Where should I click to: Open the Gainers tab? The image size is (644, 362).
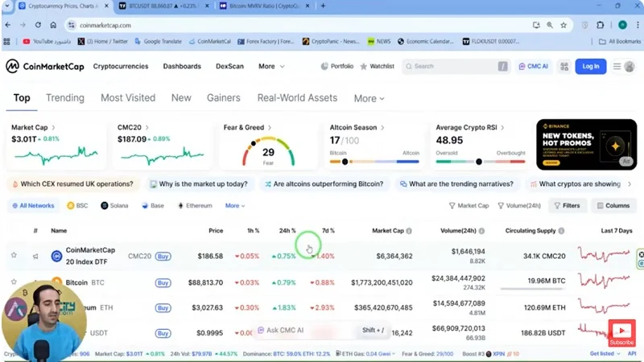click(224, 98)
